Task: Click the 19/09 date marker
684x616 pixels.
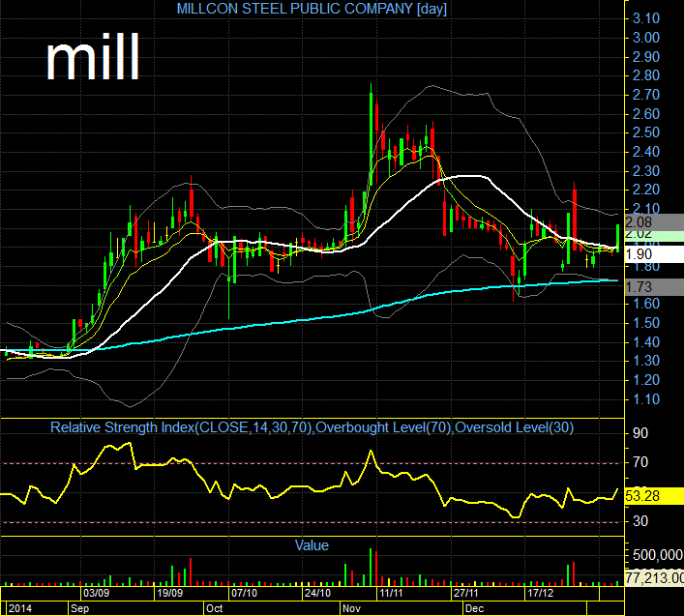Action: 169,593
